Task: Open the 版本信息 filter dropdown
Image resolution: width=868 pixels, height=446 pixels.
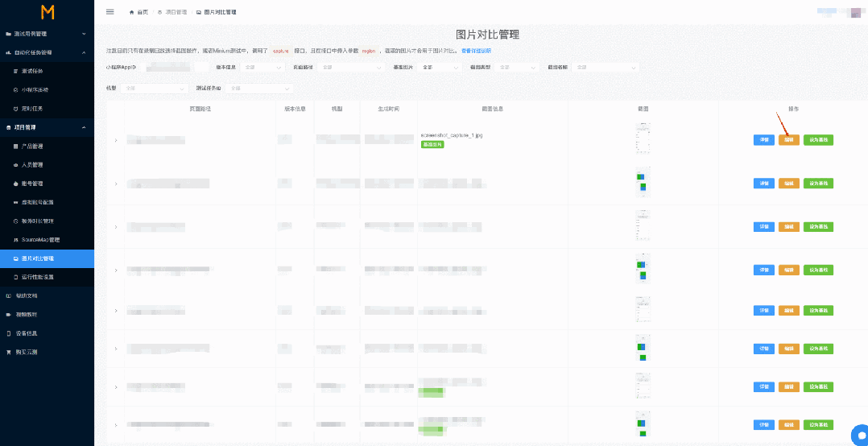Action: click(x=263, y=67)
